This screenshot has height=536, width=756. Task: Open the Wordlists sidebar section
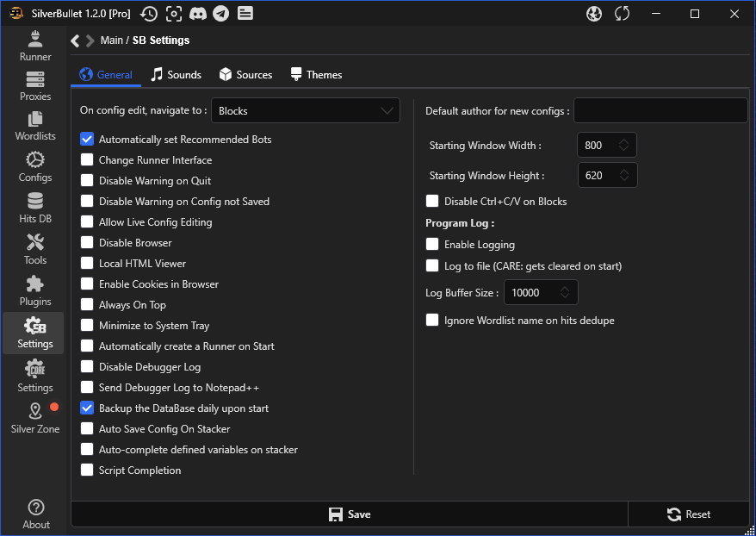tap(35, 127)
